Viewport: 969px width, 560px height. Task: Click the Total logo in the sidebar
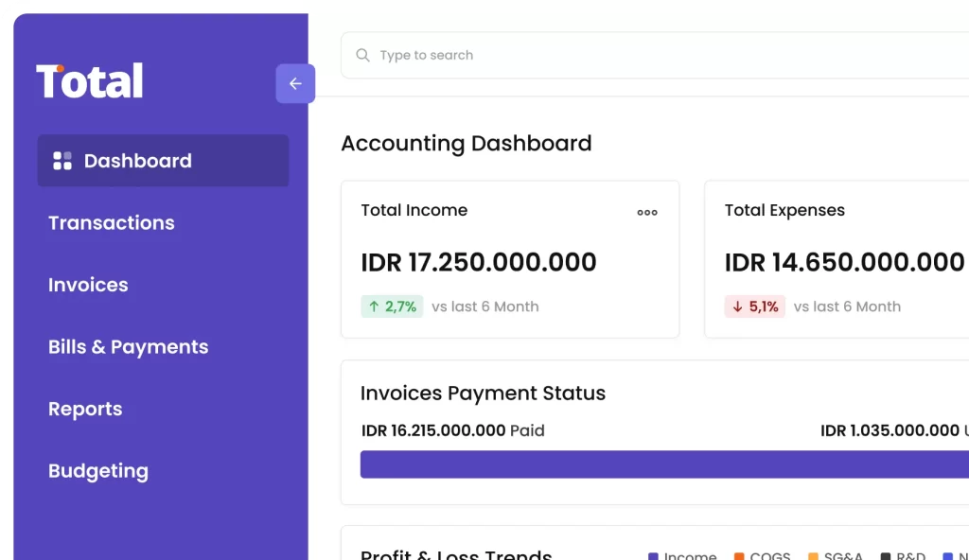(x=90, y=82)
